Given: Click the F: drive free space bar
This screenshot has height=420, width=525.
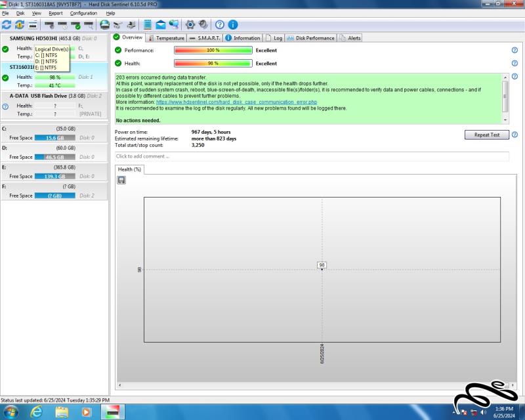Looking at the screenshot, I should (55, 196).
